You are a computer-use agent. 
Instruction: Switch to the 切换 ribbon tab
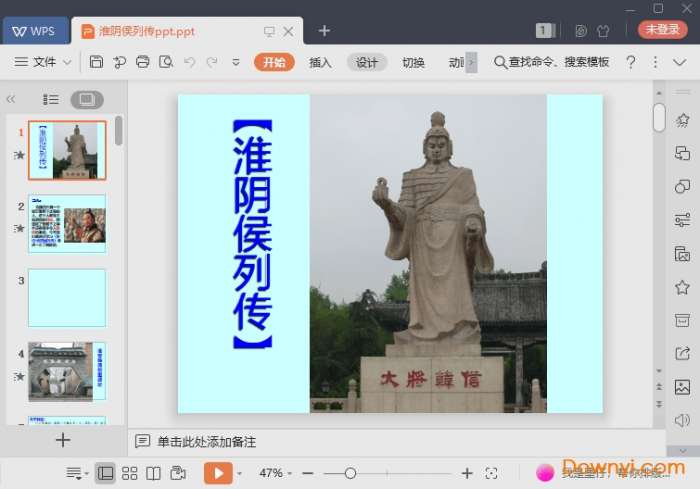point(413,62)
